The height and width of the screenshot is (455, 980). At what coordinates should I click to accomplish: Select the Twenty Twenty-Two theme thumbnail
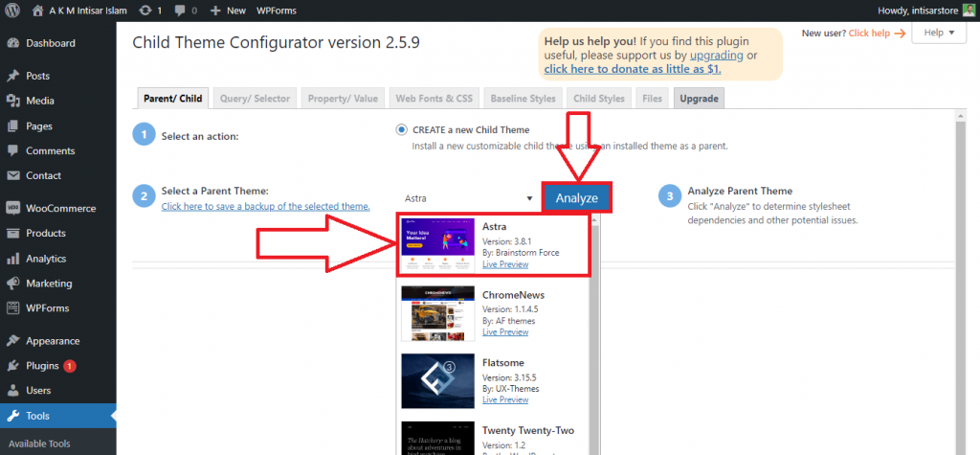point(437,438)
